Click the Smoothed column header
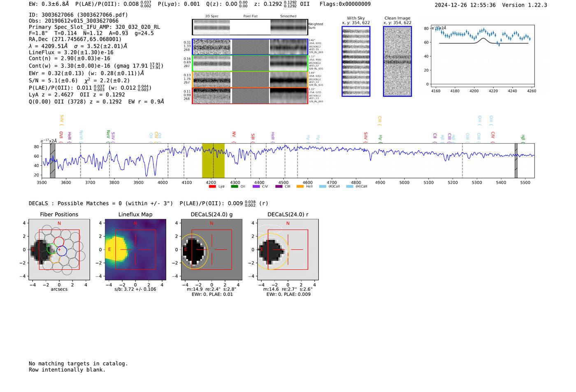Viewport: 576px width, 392px height. [x=288, y=16]
